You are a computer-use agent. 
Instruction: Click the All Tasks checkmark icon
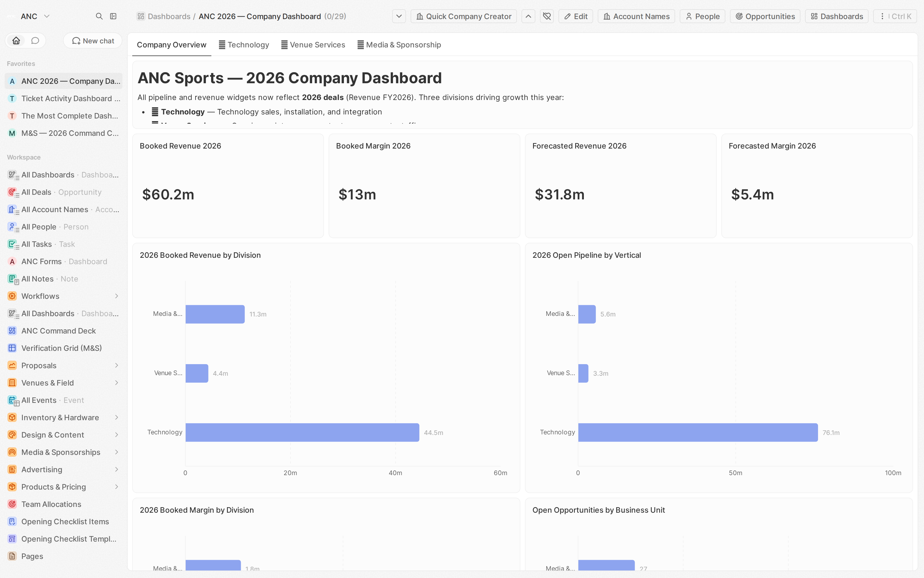(12, 244)
